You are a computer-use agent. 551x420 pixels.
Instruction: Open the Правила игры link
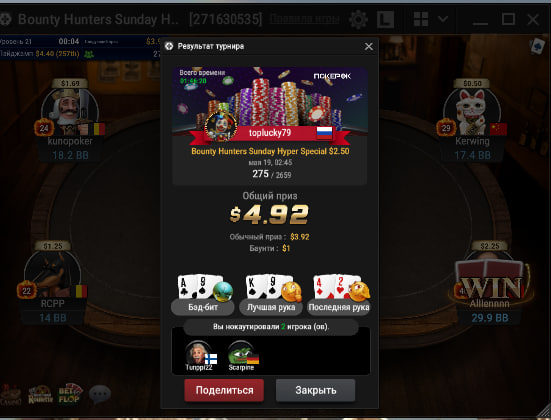tap(304, 19)
